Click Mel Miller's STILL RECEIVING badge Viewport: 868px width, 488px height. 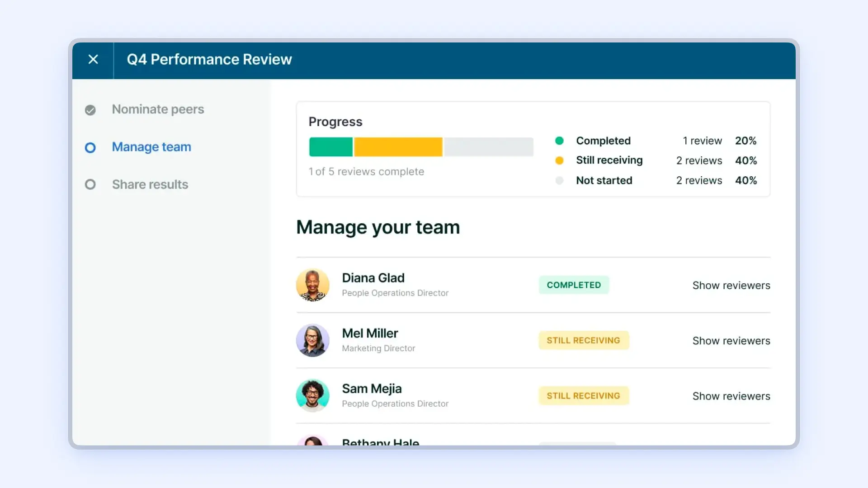[583, 340]
